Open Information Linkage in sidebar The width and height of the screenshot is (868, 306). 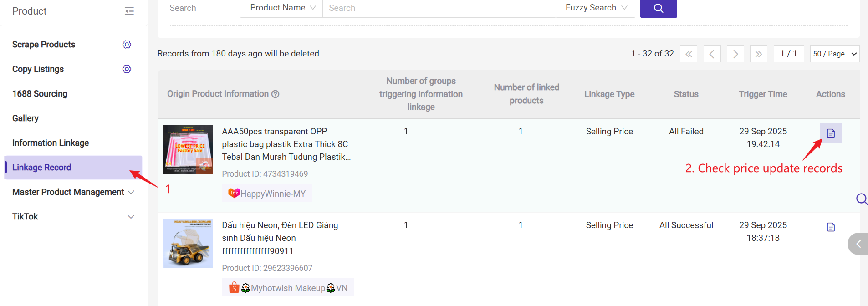tap(51, 143)
